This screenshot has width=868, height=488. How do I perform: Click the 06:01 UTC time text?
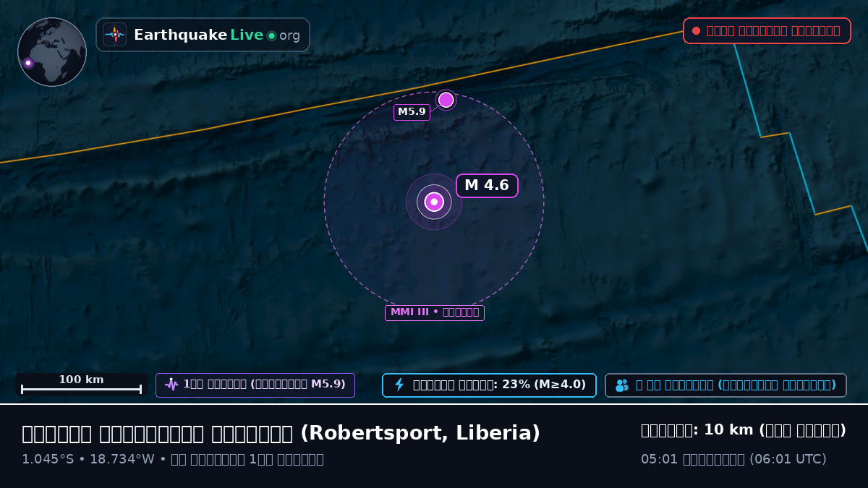point(733,459)
